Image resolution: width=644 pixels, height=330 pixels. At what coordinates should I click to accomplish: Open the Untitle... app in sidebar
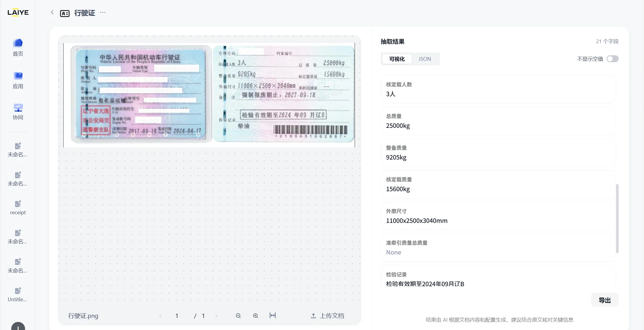(x=18, y=295)
